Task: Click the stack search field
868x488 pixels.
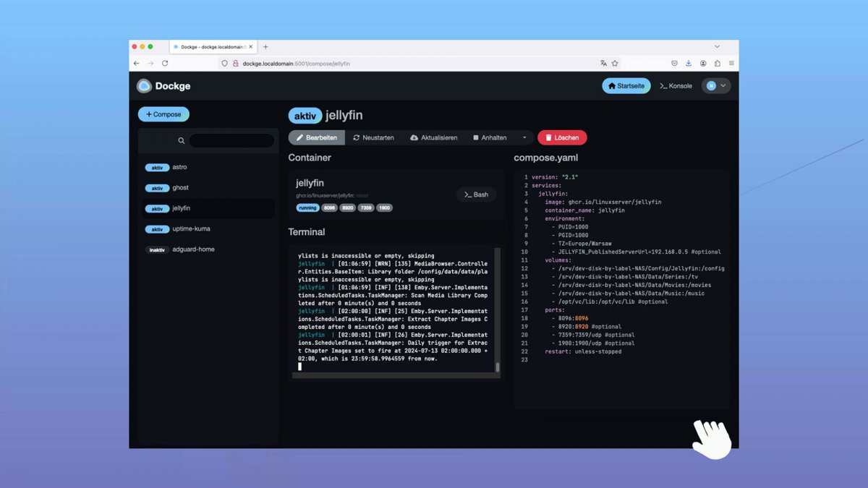Action: [231, 141]
